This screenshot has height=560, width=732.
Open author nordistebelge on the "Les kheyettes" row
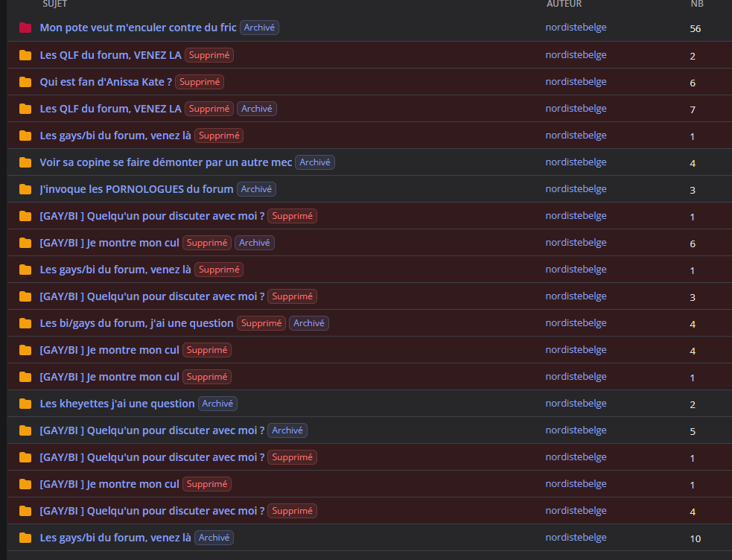(x=576, y=404)
